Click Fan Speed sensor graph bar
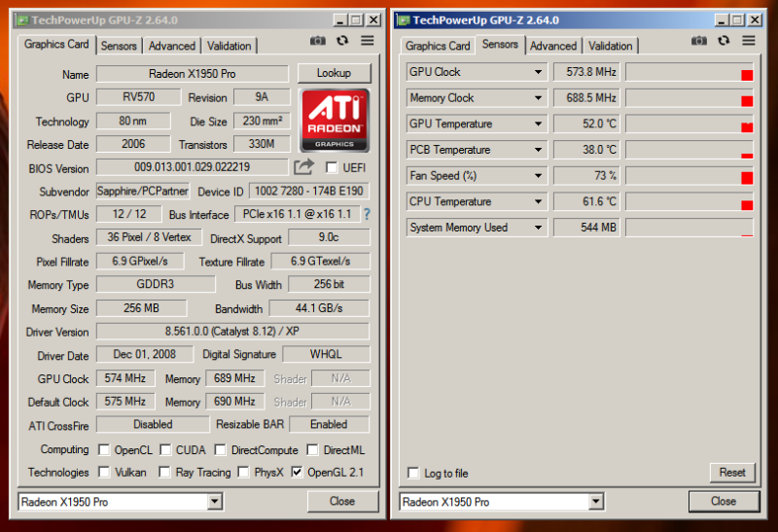 point(690,176)
